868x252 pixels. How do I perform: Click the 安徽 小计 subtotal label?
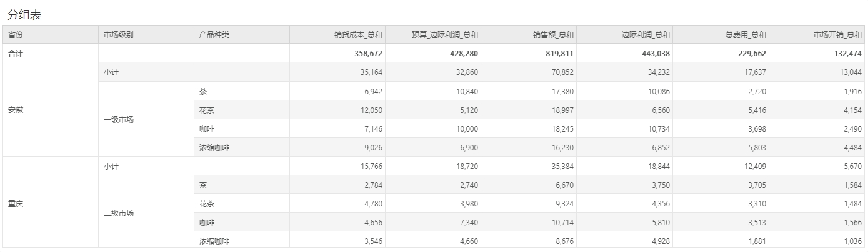coord(111,72)
